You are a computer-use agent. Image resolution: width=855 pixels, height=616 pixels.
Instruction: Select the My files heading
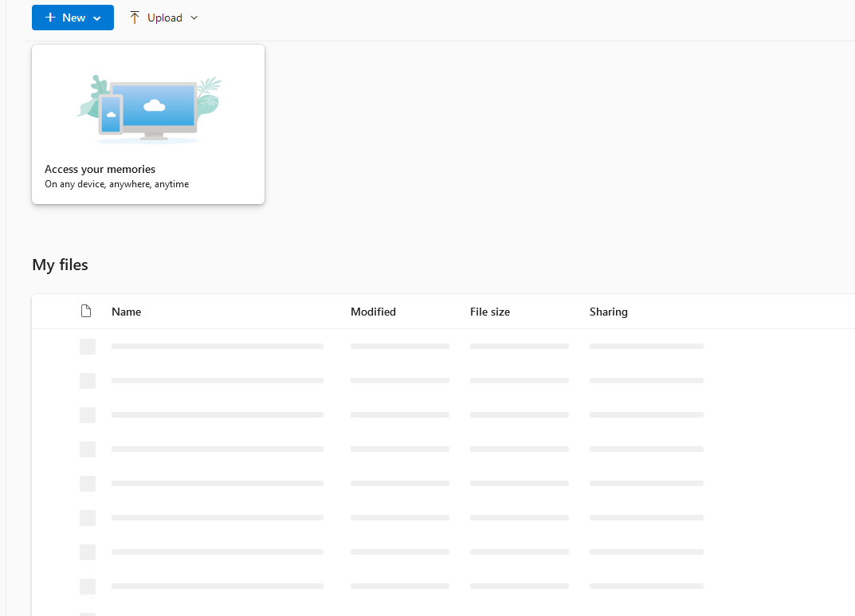[x=60, y=265]
